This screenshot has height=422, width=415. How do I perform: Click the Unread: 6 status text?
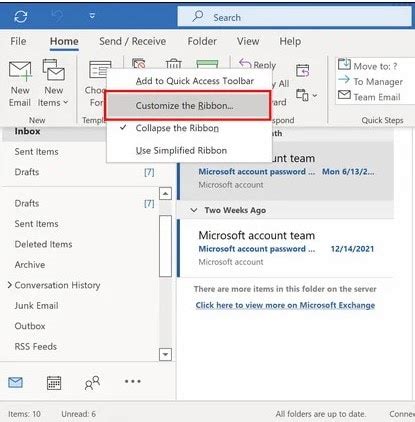click(78, 414)
